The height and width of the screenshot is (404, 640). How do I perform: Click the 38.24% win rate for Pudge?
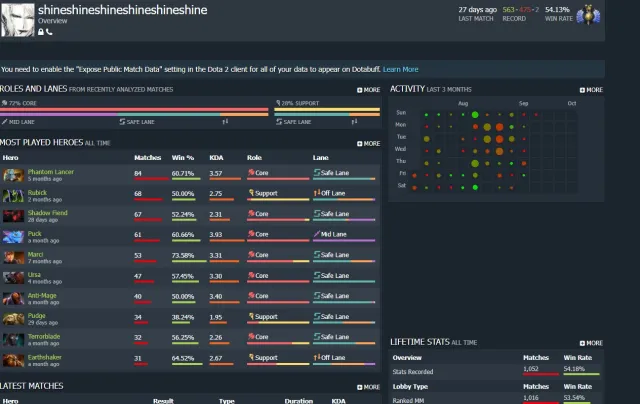[182, 317]
